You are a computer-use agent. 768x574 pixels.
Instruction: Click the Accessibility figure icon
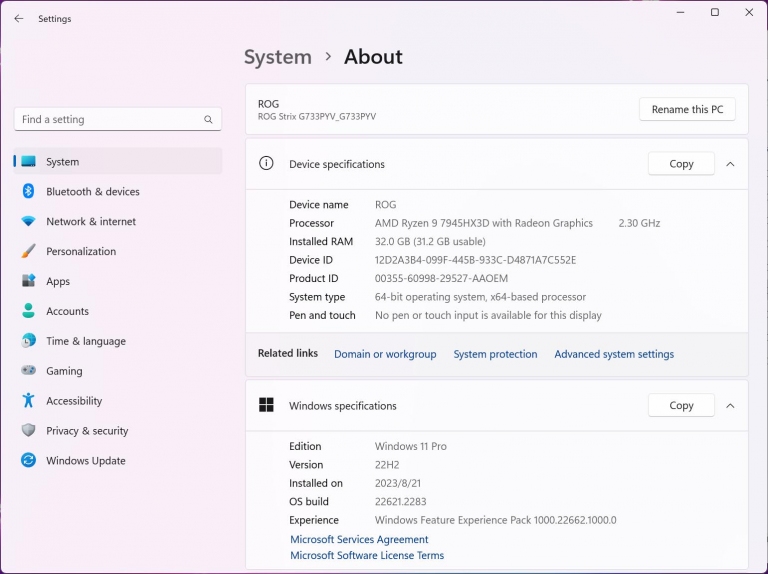(x=28, y=400)
